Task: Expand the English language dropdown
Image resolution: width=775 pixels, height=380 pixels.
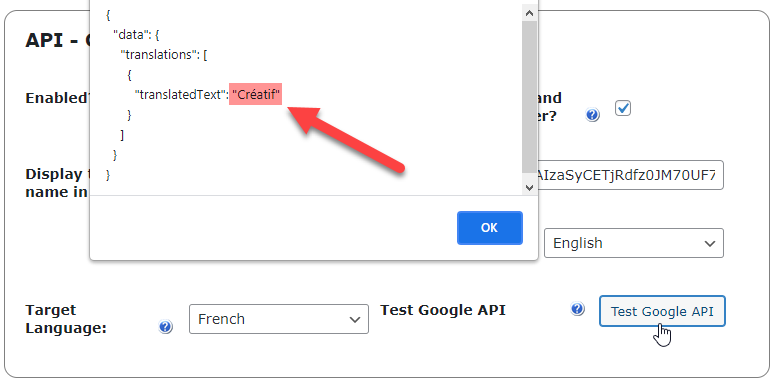Action: pos(634,243)
